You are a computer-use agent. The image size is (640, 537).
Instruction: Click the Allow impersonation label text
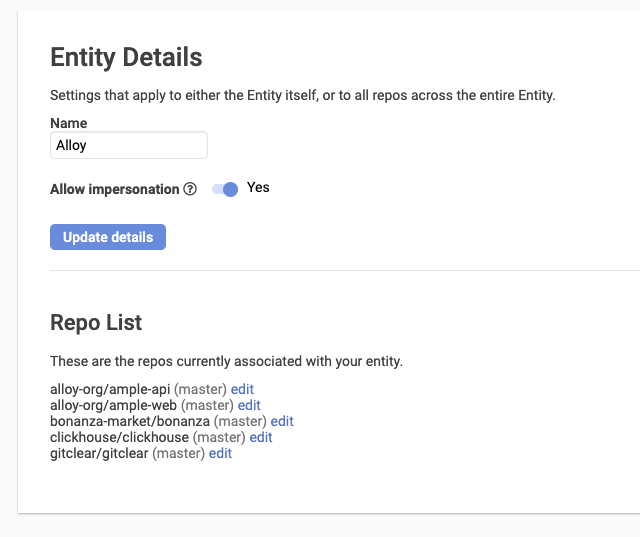tap(114, 189)
